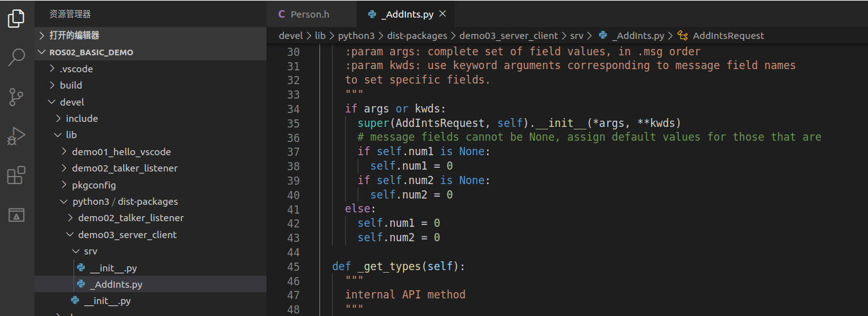Expand the build folder
Image resolution: width=868 pixels, height=316 pixels.
pyautogui.click(x=71, y=85)
